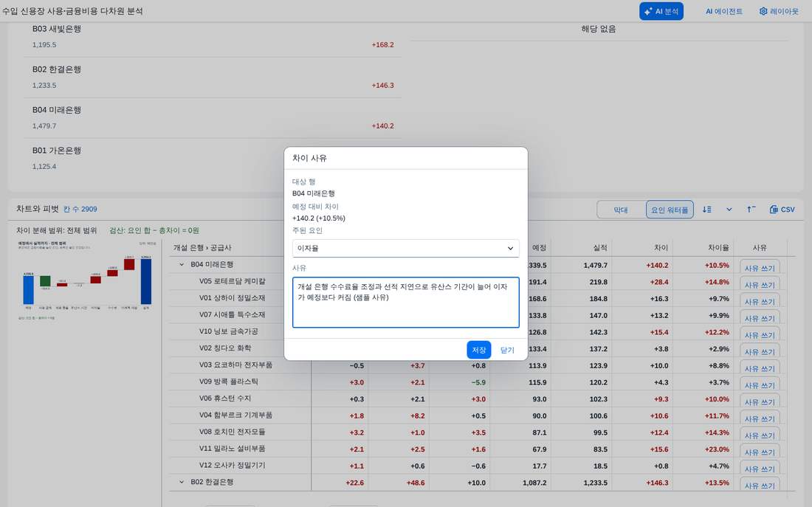Click the AI 분석 sparkle button
Viewport: 812px width, 507px height.
(x=661, y=11)
